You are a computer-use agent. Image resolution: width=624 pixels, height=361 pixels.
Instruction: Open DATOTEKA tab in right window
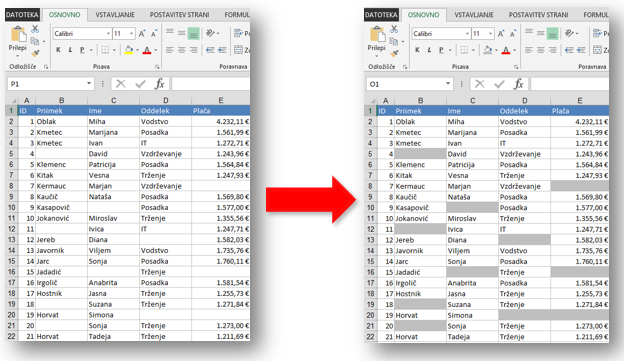coord(381,15)
